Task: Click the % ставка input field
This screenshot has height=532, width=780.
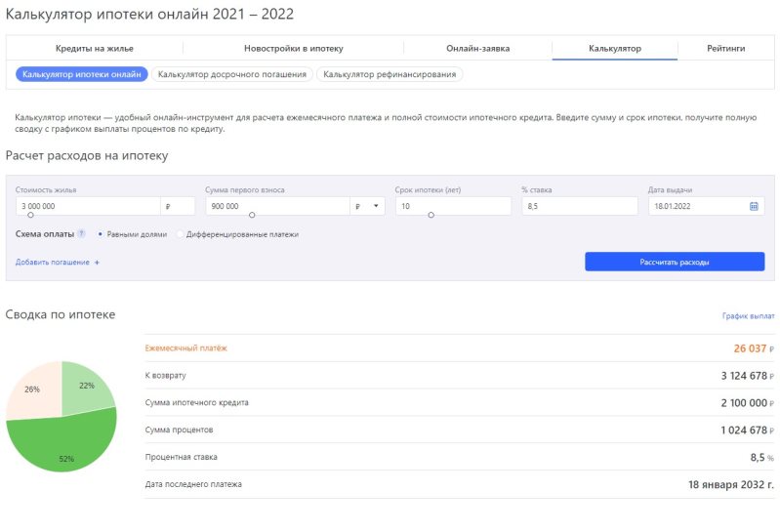Action: pos(580,206)
